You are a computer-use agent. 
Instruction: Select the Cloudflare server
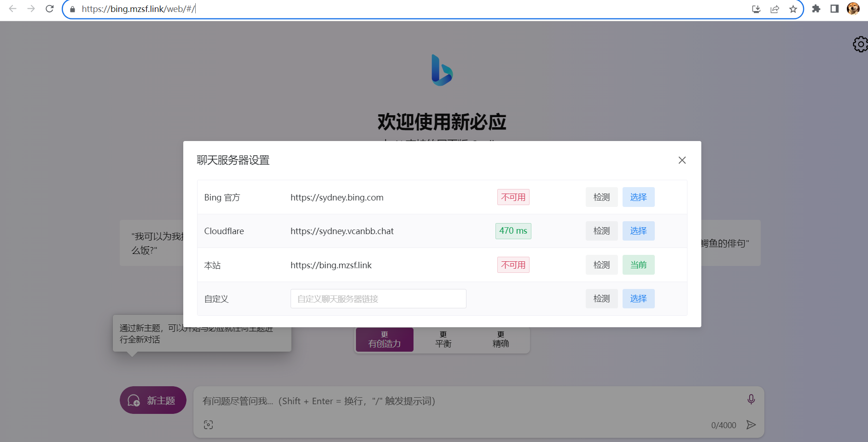638,231
